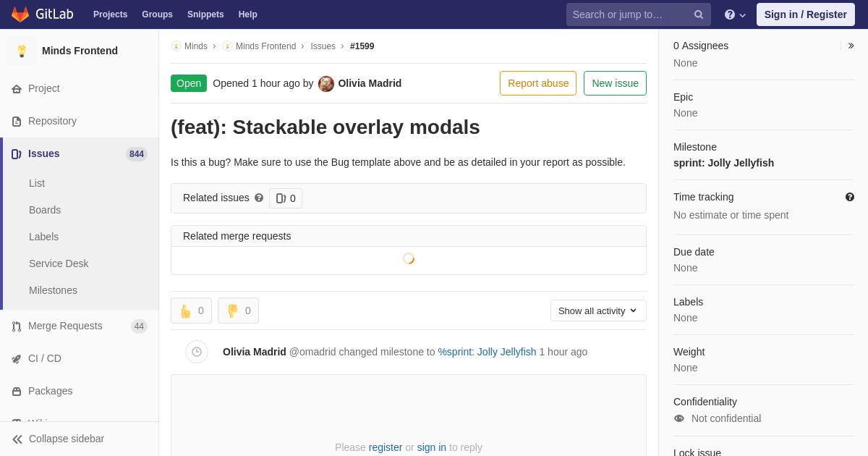Image resolution: width=868 pixels, height=456 pixels.
Task: Click the Collapse sidebar double-chevron icon
Action: coord(17,439)
